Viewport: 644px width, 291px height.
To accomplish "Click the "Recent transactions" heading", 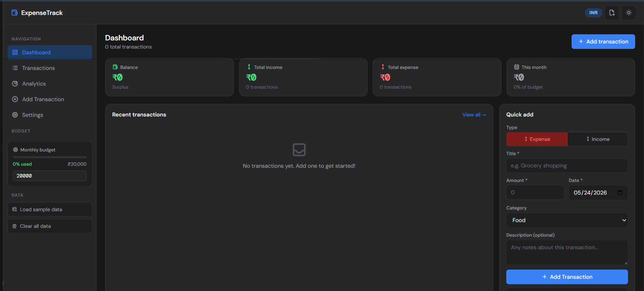I will coord(139,115).
